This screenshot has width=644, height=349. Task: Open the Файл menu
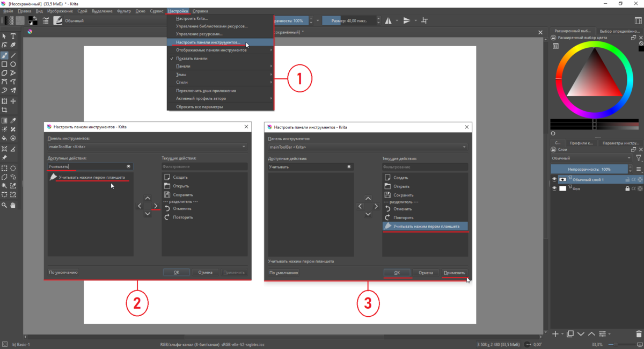click(x=9, y=11)
